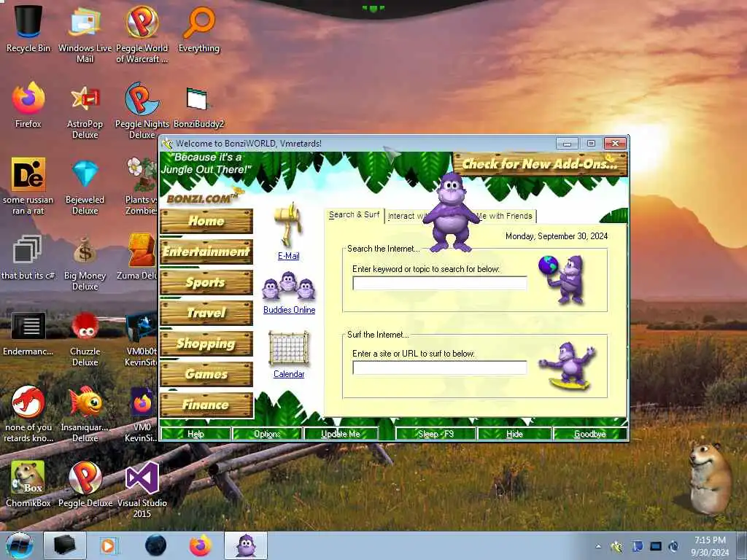
Task: Open the Finance section
Action: click(x=206, y=405)
